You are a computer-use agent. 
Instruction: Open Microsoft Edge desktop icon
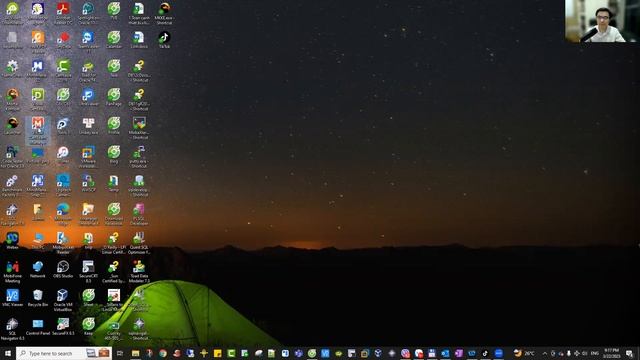click(x=63, y=214)
